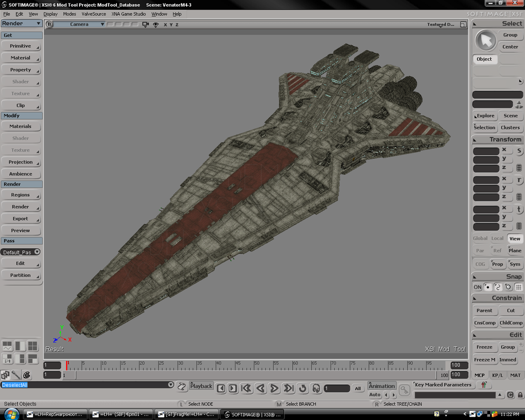Click the brush tool icon in bottom-left toolbar
The image size is (525, 420).
tap(16, 375)
